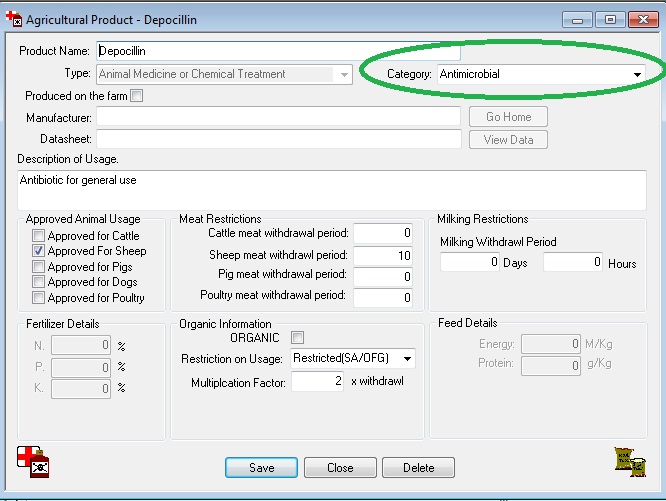Click the fertilizer N. percentage field
This screenshot has width=666, height=501.
(x=81, y=345)
